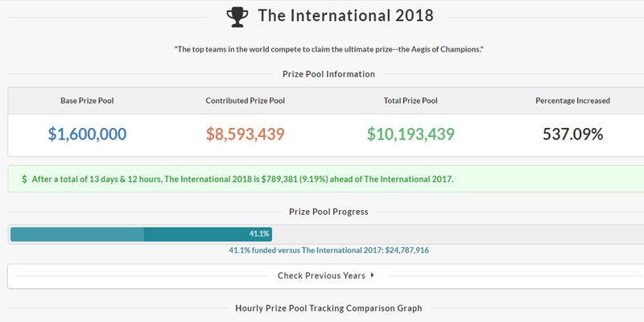
Task: Select the Total Prize Pool column header
Action: click(x=411, y=101)
